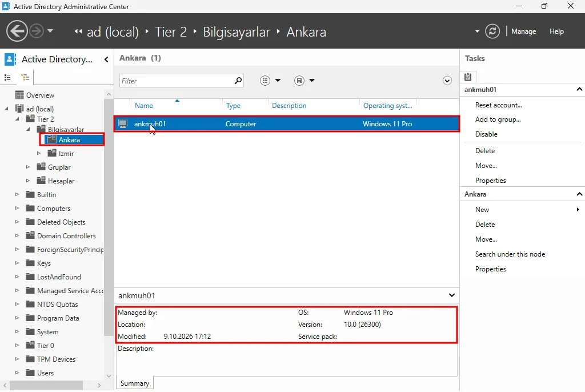This screenshot has height=392, width=585.
Task: Collapse the 'Tier 2' tree node
Action: (x=17, y=119)
